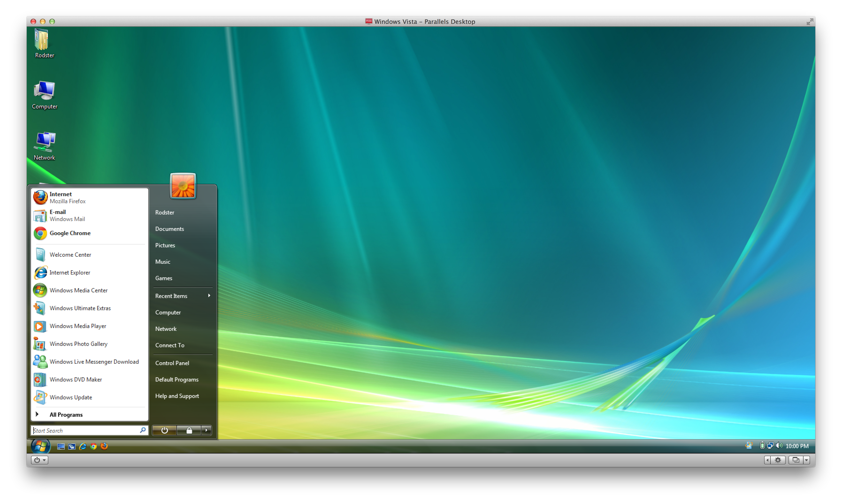Click Switch Between Windows quick launch icon

click(x=72, y=447)
